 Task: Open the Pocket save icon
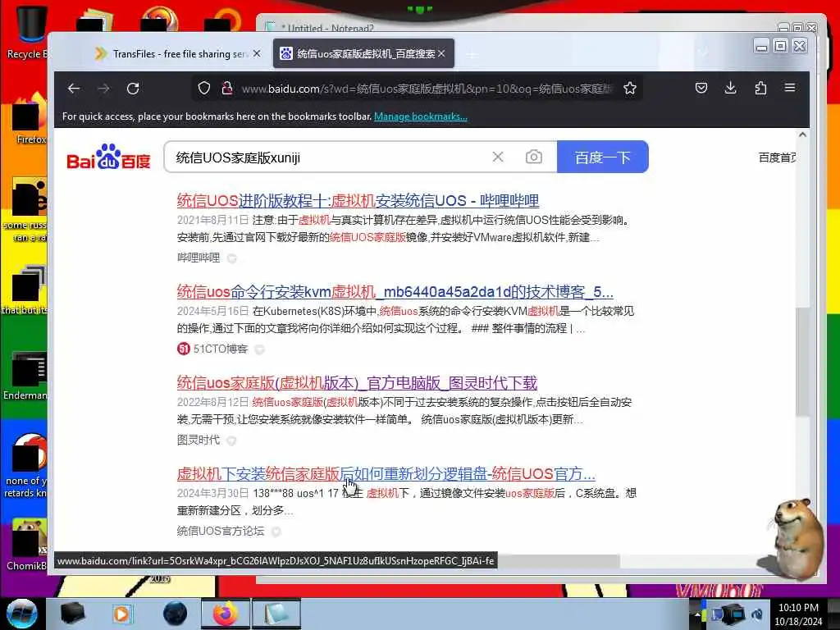(701, 88)
